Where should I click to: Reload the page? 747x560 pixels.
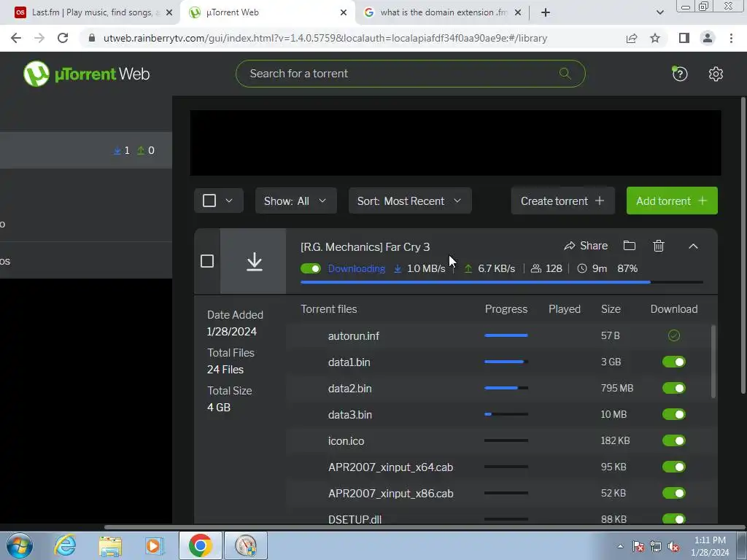click(63, 38)
